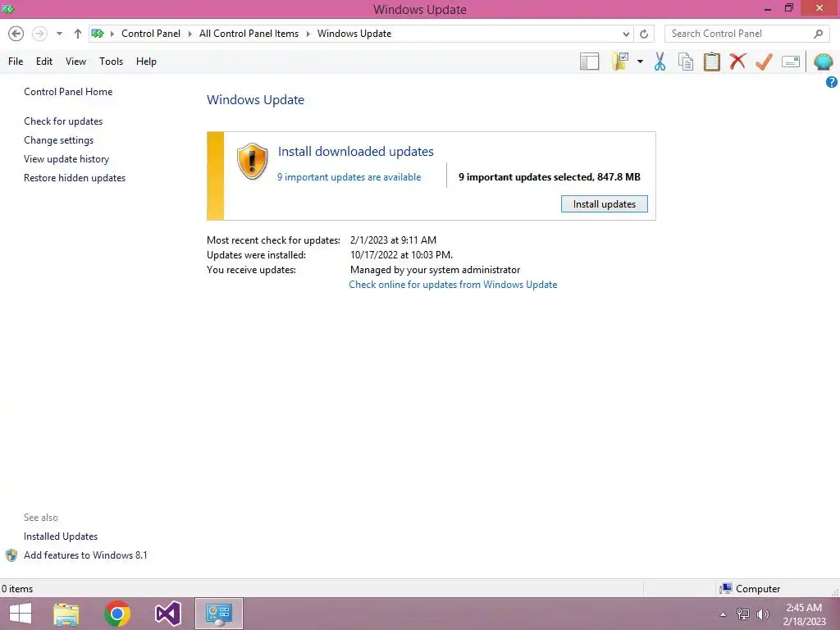Open the Help menu
Viewport: 840px width, 630px height.
(146, 62)
